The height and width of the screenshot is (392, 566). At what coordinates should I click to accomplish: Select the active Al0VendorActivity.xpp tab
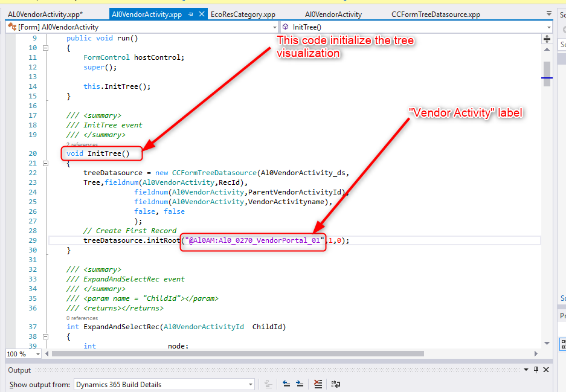point(147,14)
